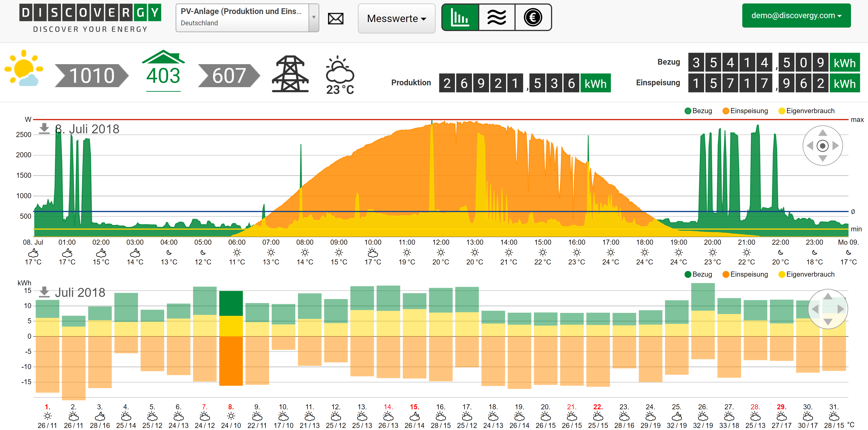Select the bar for 2. July
The width and height of the screenshot is (868, 430).
(x=74, y=358)
